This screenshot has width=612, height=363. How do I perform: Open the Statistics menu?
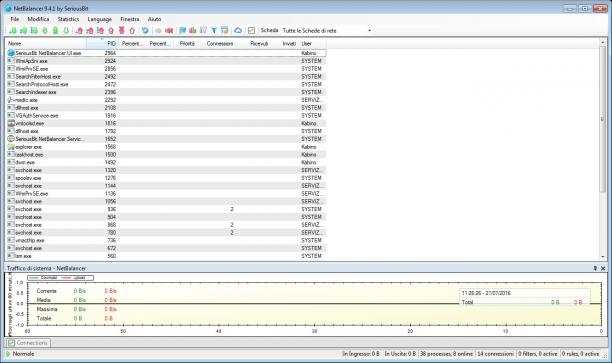pyautogui.click(x=68, y=19)
